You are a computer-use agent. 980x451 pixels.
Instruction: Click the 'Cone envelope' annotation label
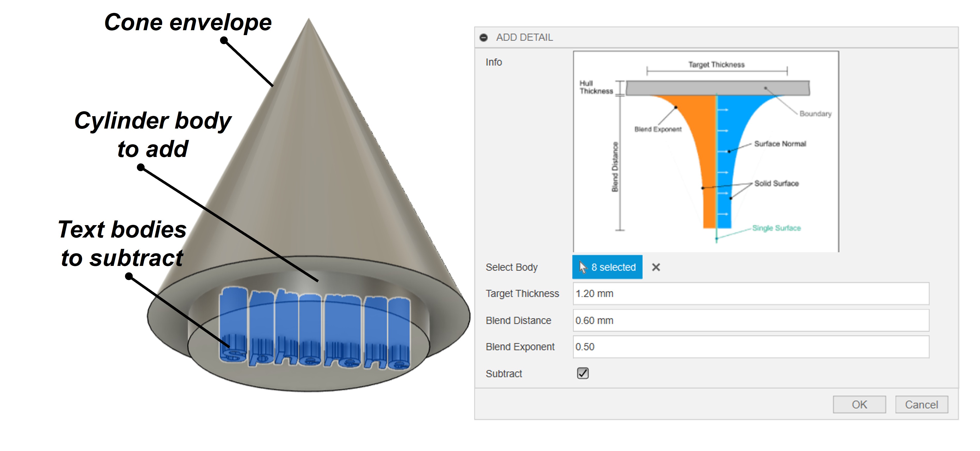coord(188,22)
